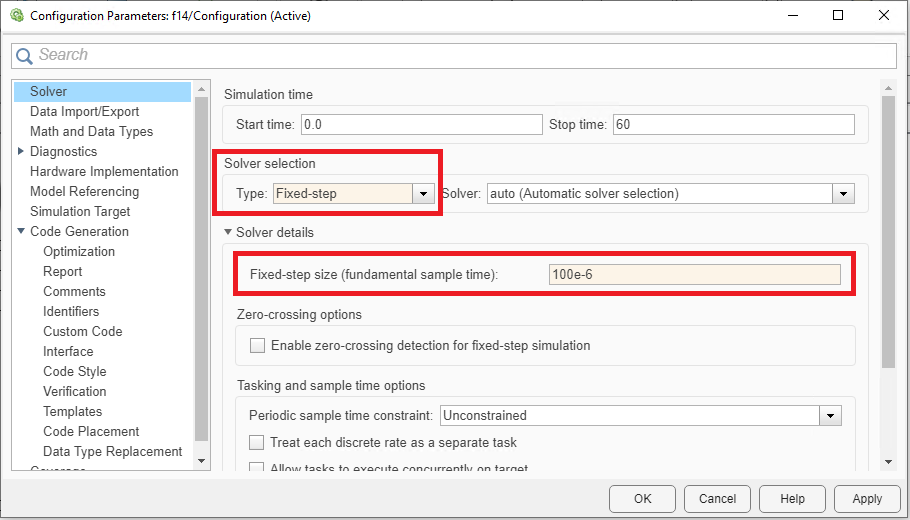
Task: Collapse the Solver details section
Action: click(x=228, y=232)
